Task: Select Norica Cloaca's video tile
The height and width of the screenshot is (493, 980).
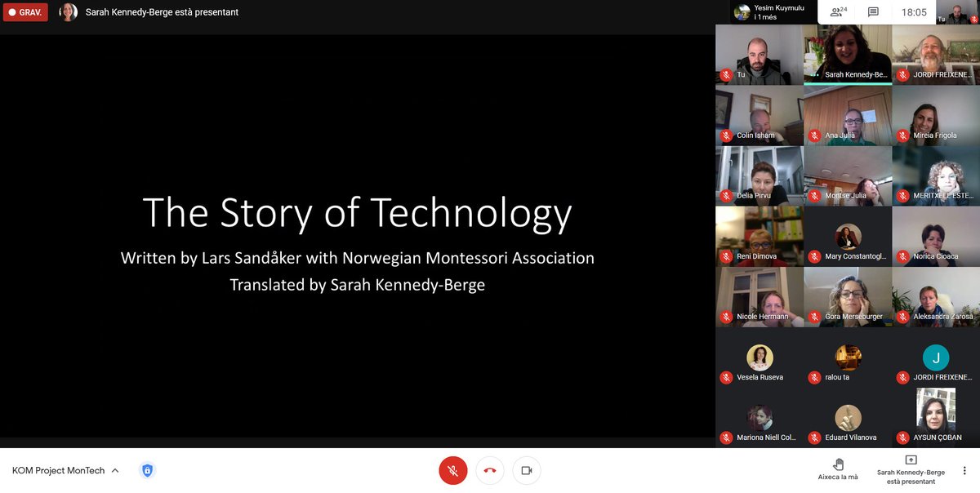Action: point(936,236)
